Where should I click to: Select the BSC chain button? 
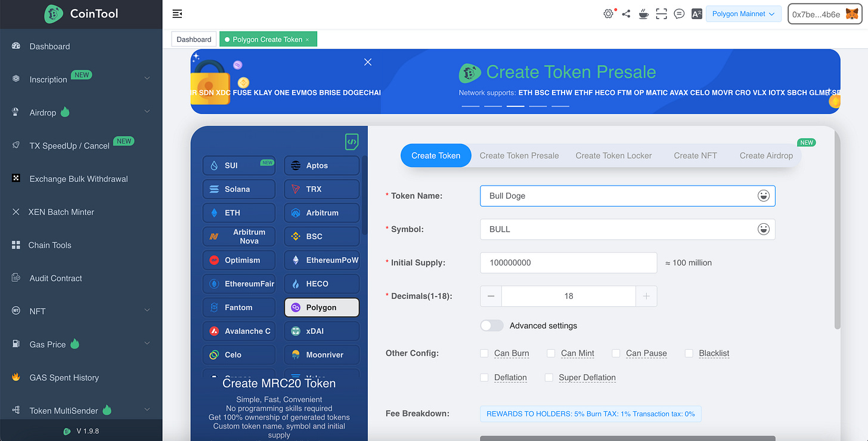click(x=322, y=236)
